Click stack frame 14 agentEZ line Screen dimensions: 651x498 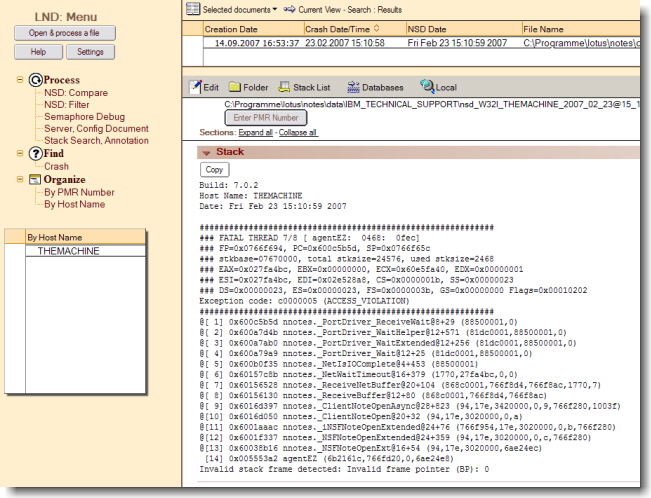click(x=329, y=459)
